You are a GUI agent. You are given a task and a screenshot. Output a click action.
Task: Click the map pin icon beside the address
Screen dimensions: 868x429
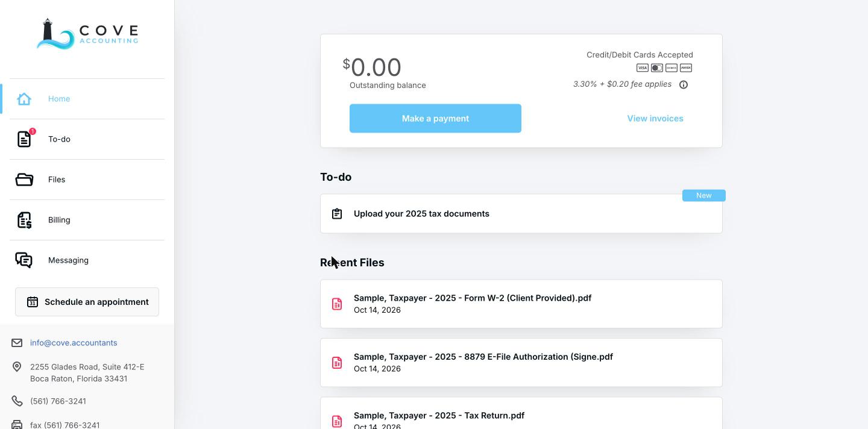click(x=17, y=367)
